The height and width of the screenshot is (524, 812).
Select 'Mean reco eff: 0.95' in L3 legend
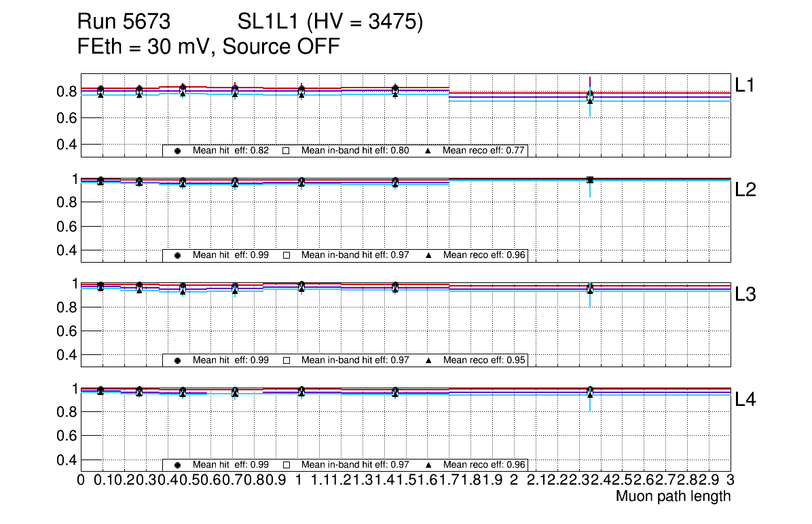pyautogui.click(x=485, y=360)
